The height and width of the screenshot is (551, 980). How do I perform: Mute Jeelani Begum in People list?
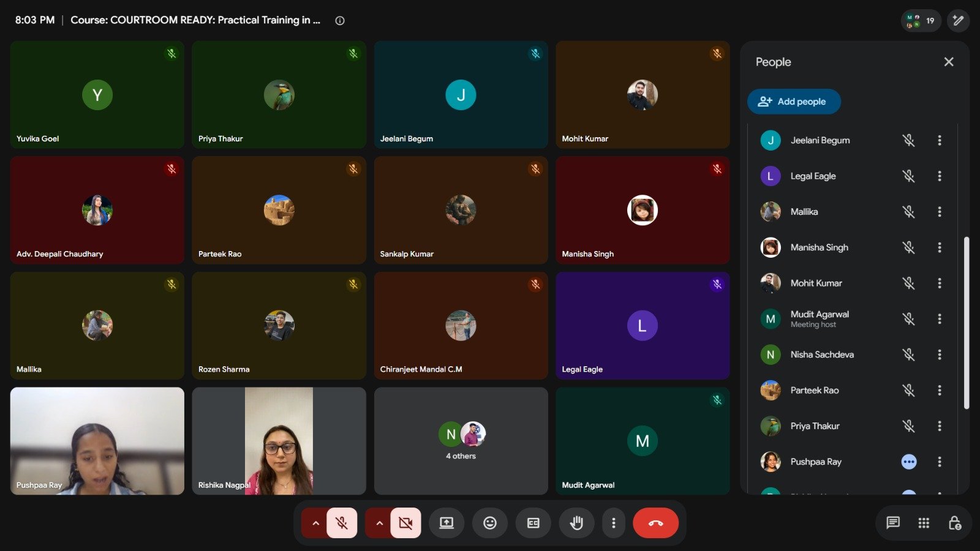[908, 140]
